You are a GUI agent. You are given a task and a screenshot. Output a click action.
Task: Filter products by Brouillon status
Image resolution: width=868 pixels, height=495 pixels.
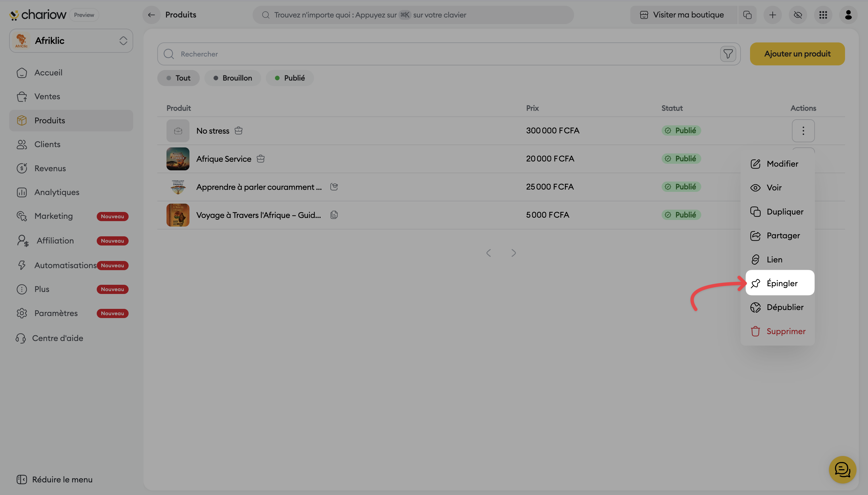[233, 78]
